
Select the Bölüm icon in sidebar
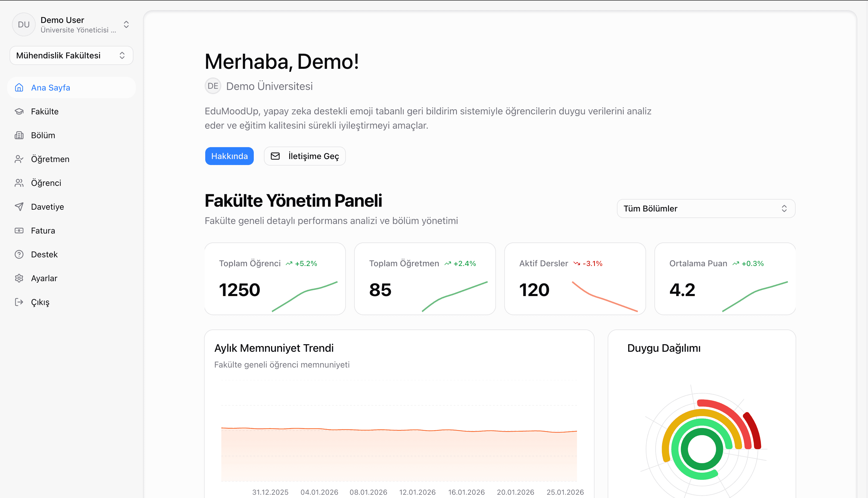(19, 135)
